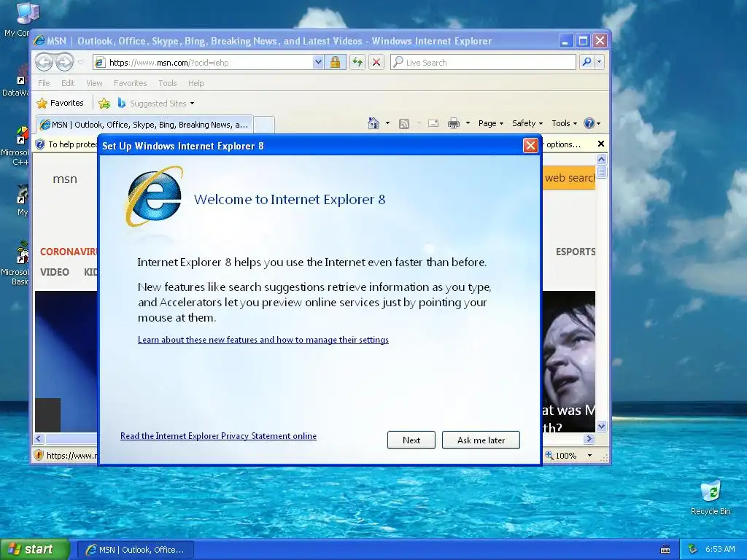Viewport: 747px width, 560px height.
Task: Click the red Stop loading icon
Action: [376, 63]
